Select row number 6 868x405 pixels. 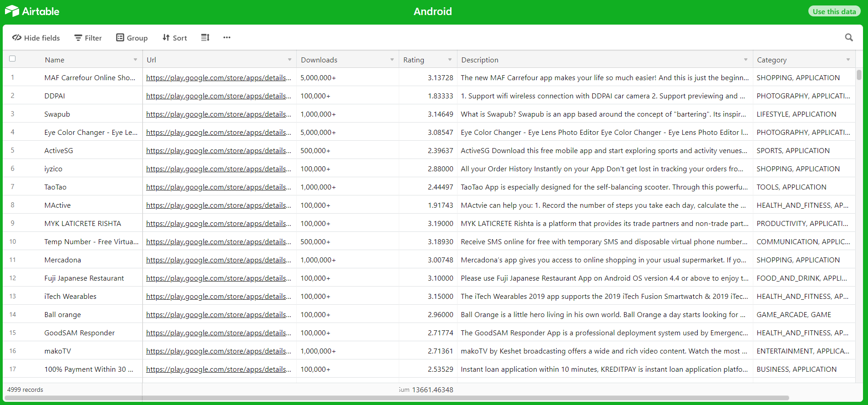pos(12,169)
